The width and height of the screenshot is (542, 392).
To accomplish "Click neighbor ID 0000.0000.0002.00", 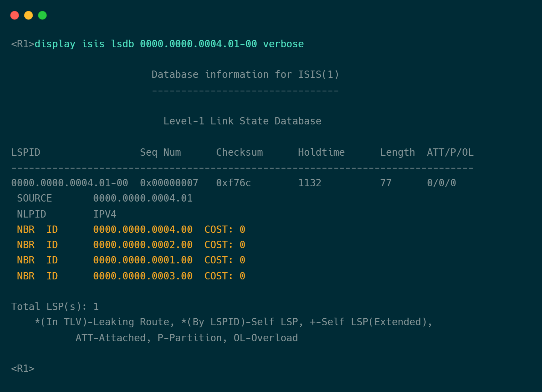I will point(143,245).
